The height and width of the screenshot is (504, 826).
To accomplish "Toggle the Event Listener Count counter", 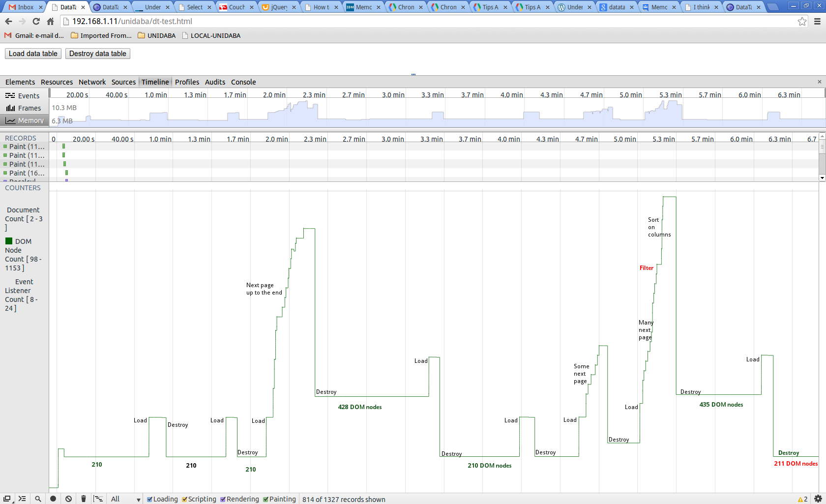I will coord(22,295).
